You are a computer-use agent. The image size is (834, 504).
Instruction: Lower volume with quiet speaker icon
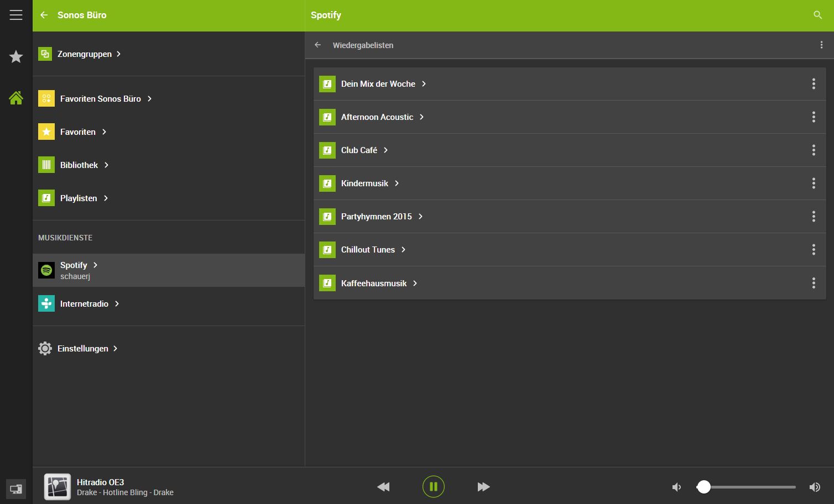pyautogui.click(x=676, y=487)
